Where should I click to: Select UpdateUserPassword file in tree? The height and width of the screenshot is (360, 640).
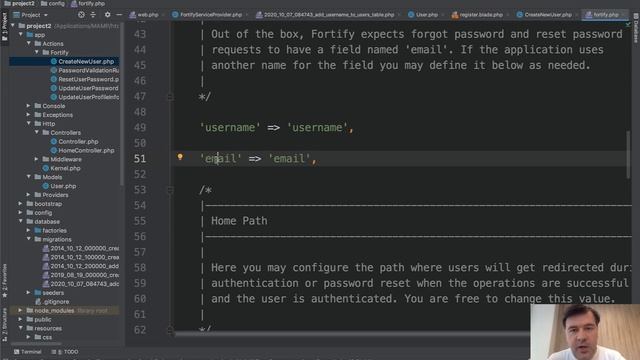point(88,88)
